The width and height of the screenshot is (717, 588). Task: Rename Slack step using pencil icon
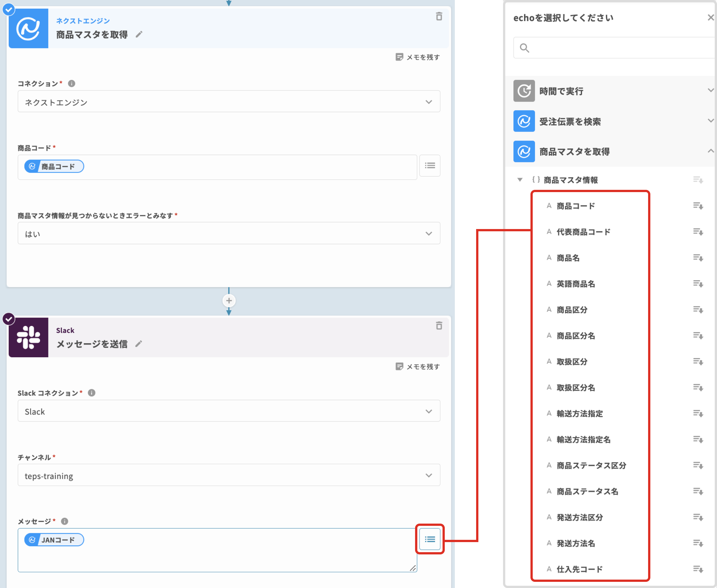coord(138,344)
